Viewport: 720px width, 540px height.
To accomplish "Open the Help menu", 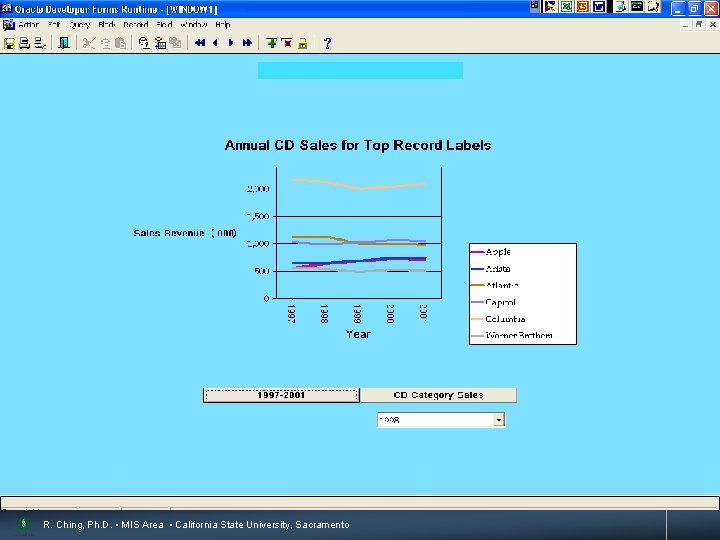I will tap(223, 24).
